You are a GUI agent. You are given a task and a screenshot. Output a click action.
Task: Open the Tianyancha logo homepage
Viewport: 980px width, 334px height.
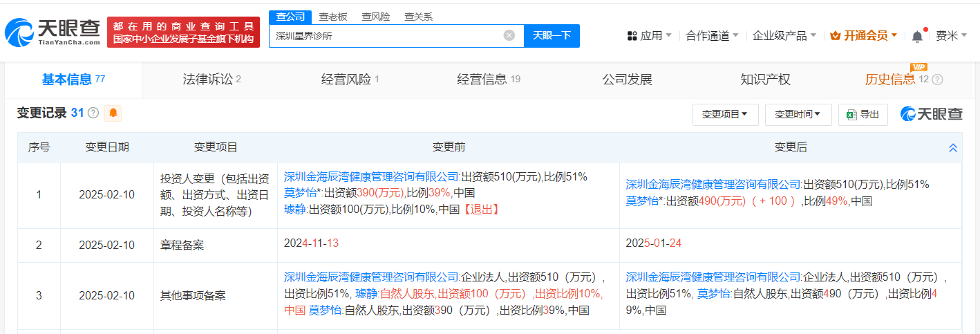pyautogui.click(x=53, y=31)
